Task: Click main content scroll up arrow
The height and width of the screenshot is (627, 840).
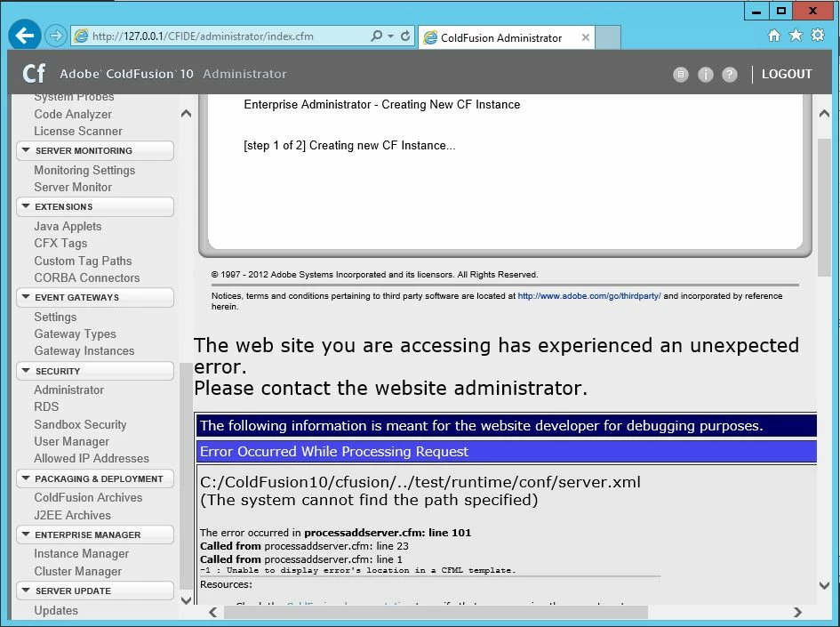Action: pos(825,114)
